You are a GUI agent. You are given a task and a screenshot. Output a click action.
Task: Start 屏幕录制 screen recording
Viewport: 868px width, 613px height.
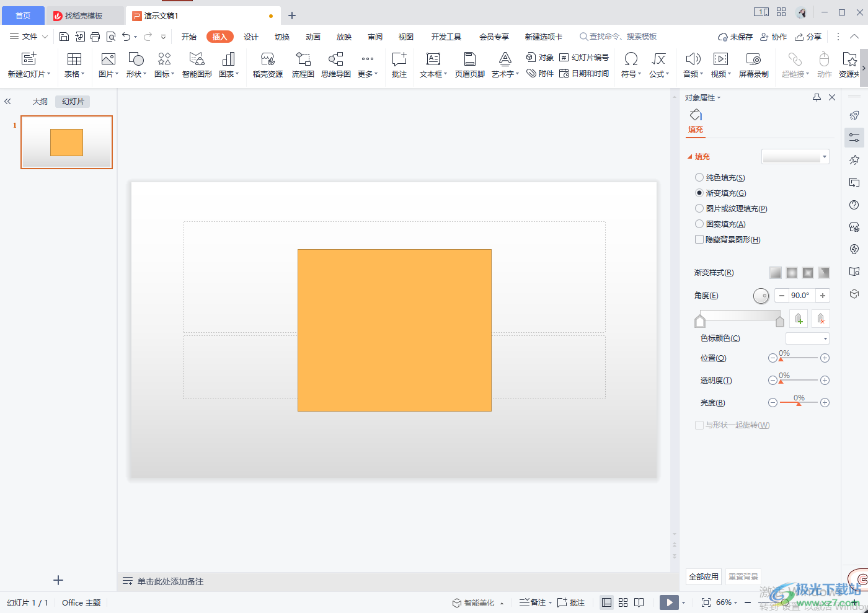coord(754,65)
